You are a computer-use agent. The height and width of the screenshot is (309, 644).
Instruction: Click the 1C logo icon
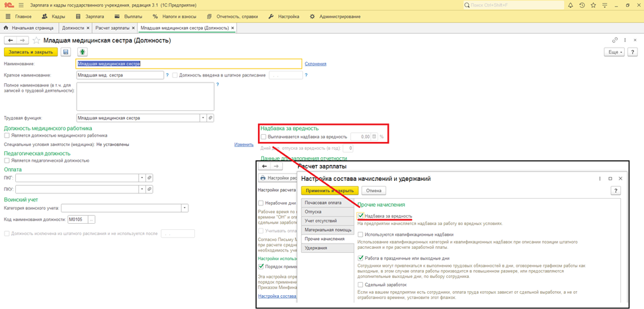point(9,5)
